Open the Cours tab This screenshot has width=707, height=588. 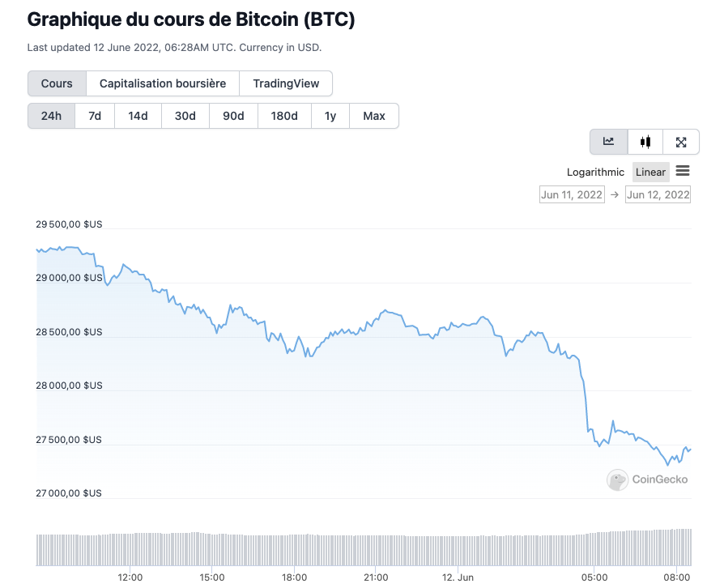tap(57, 83)
